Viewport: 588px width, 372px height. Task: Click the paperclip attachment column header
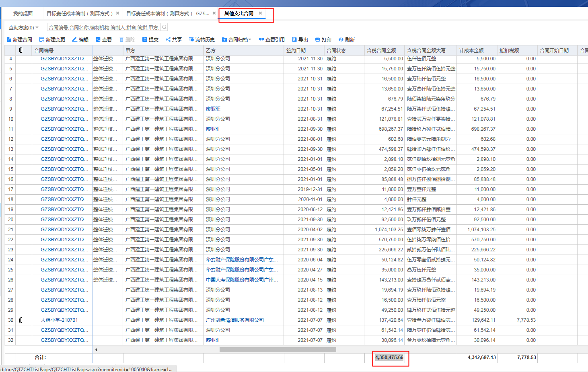[x=21, y=50]
